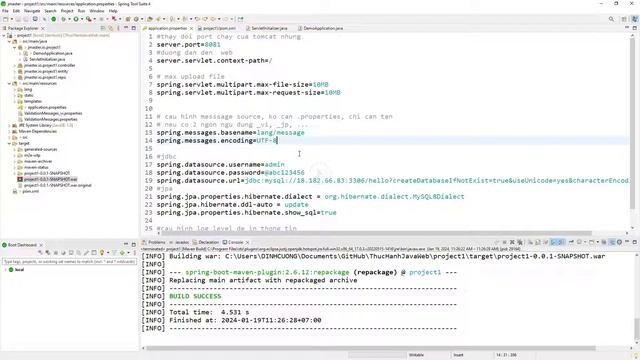The image size is (640, 360).
Task: Click the Boot Dashboard filter input field
Action: [69, 262]
